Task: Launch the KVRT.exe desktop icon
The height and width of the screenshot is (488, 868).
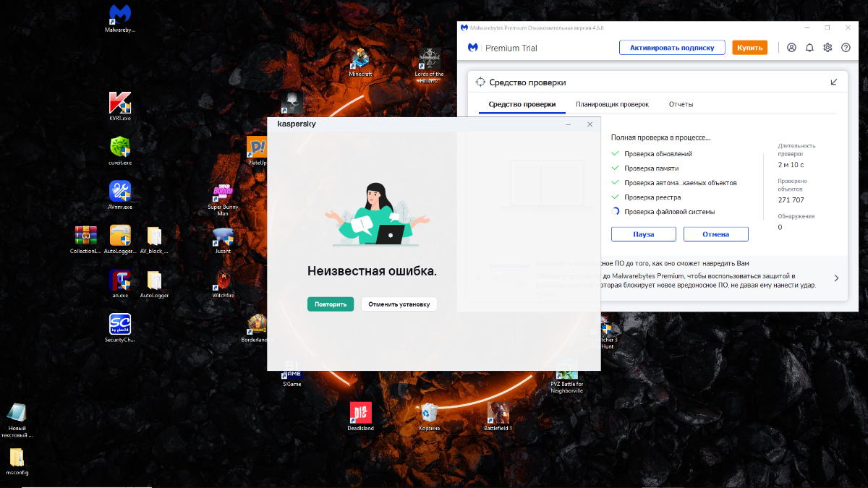Action: pos(120,106)
